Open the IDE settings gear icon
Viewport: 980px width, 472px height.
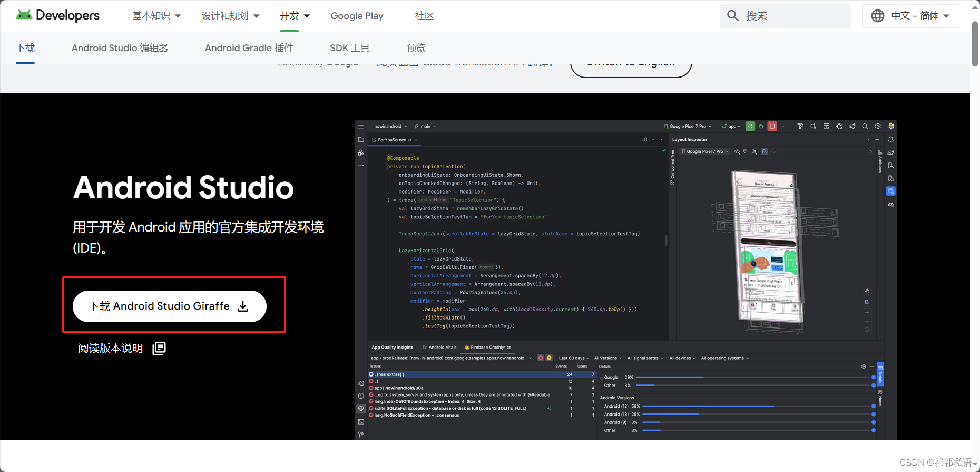pyautogui.click(x=878, y=126)
